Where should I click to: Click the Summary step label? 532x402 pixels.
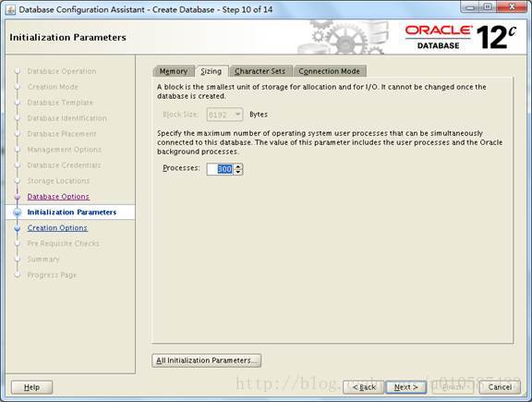coord(43,260)
